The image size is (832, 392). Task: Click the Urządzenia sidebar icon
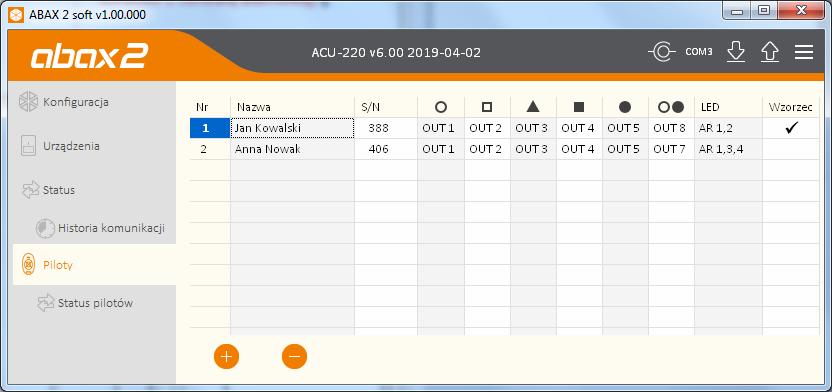click(28, 146)
